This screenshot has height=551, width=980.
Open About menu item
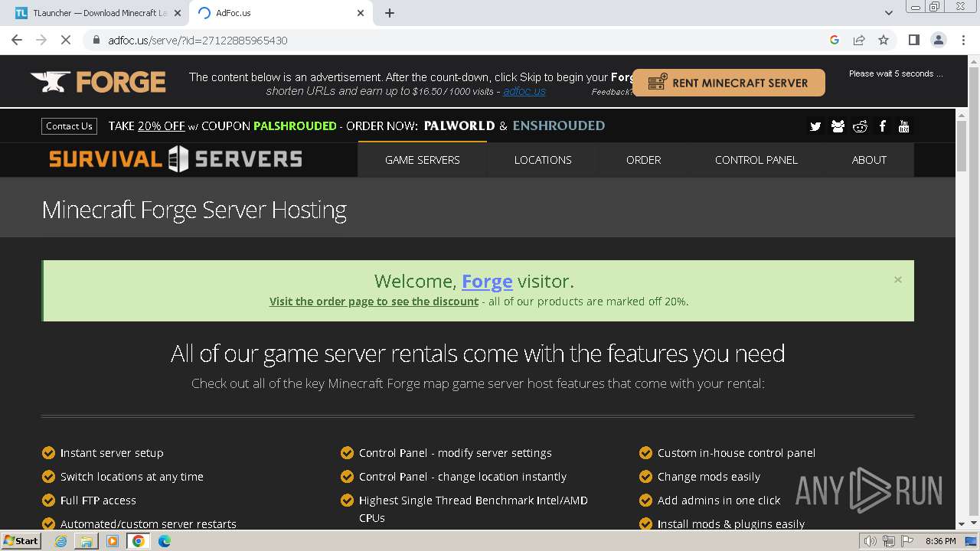[x=869, y=160]
